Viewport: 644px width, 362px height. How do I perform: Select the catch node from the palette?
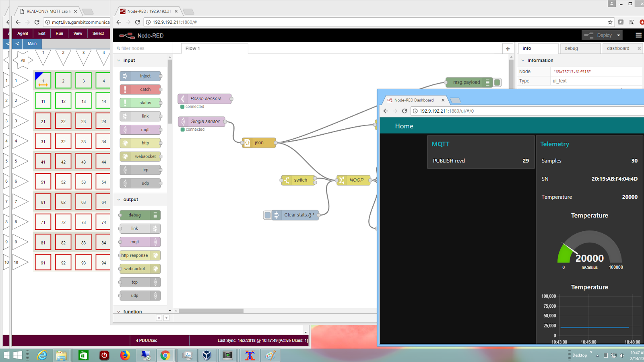[141, 89]
